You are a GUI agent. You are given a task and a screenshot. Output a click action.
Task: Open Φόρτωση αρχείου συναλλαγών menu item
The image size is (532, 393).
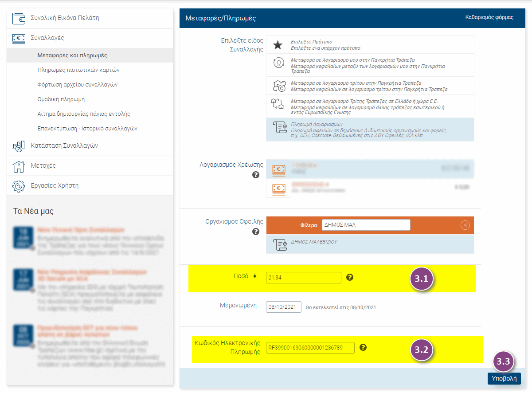[78, 85]
